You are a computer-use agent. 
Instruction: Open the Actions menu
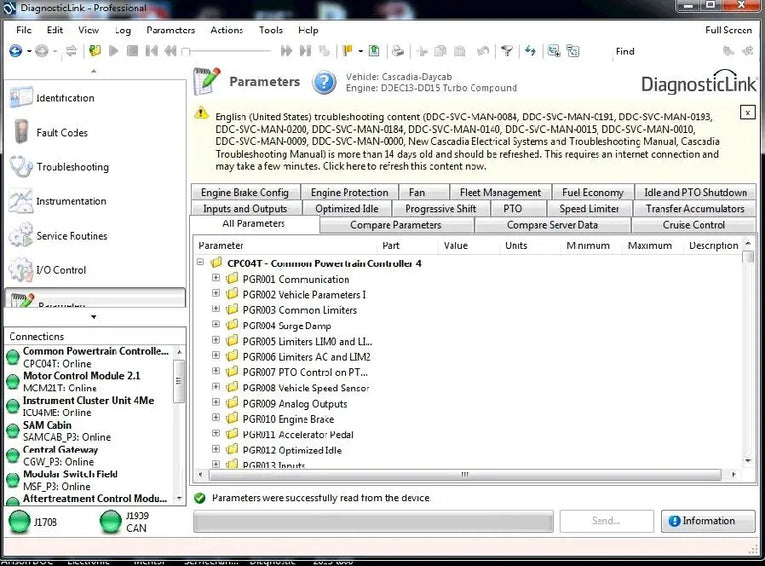[x=226, y=30]
